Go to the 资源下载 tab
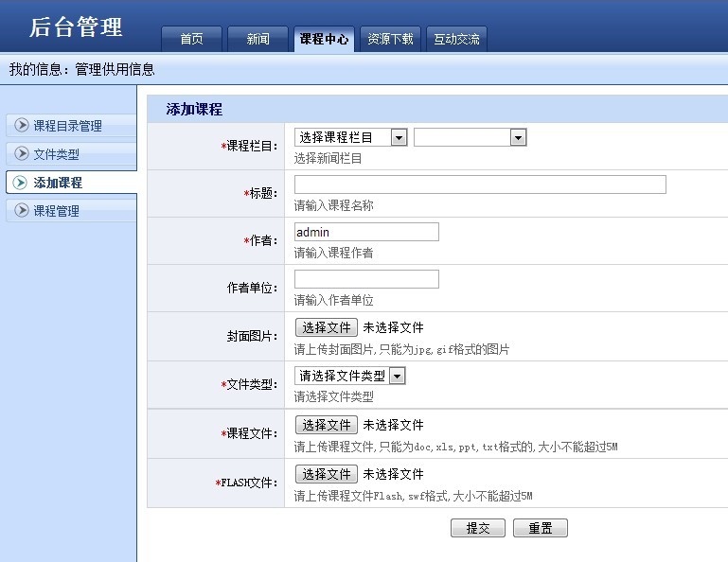Image resolution: width=728 pixels, height=562 pixels. coord(390,39)
